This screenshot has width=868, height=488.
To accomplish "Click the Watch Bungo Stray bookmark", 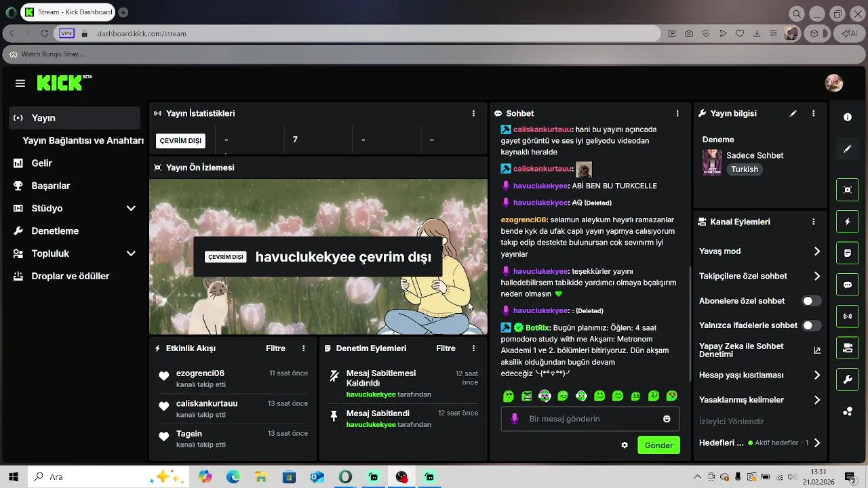I will 46,54.
